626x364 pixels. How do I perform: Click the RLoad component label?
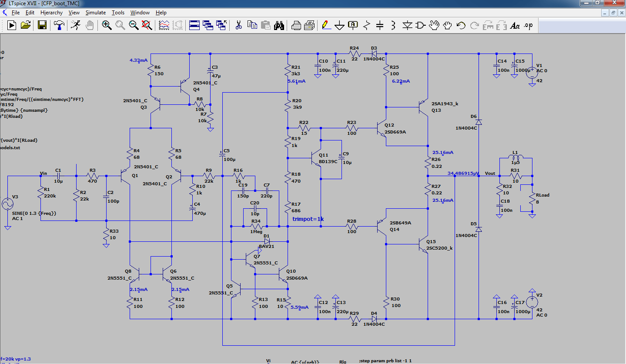[542, 195]
